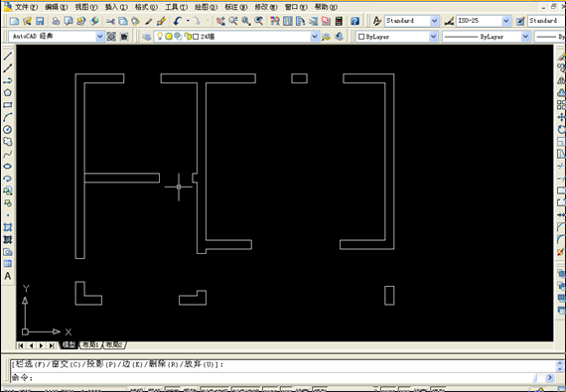
Task: Select the Spline draw tool
Action: pyautogui.click(x=8, y=154)
